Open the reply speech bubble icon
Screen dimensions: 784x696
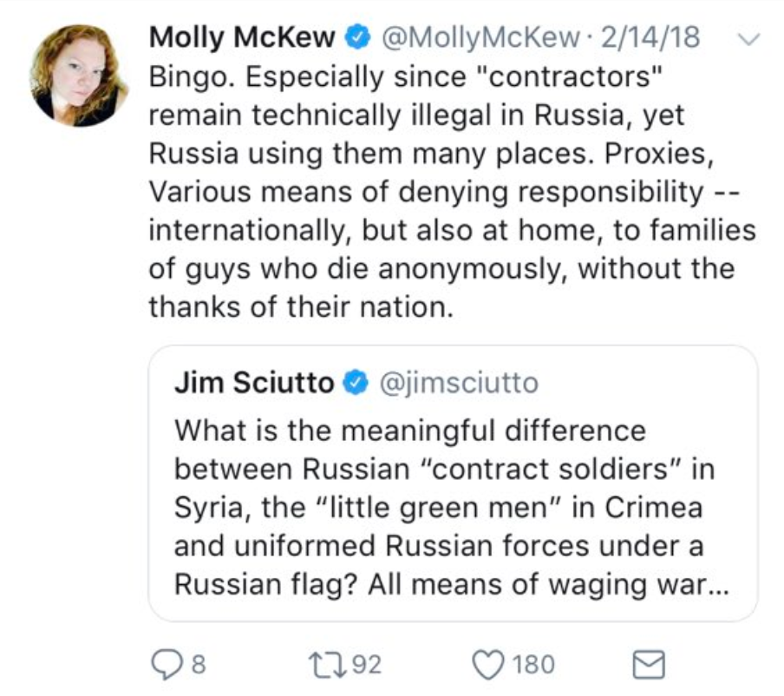tap(167, 665)
